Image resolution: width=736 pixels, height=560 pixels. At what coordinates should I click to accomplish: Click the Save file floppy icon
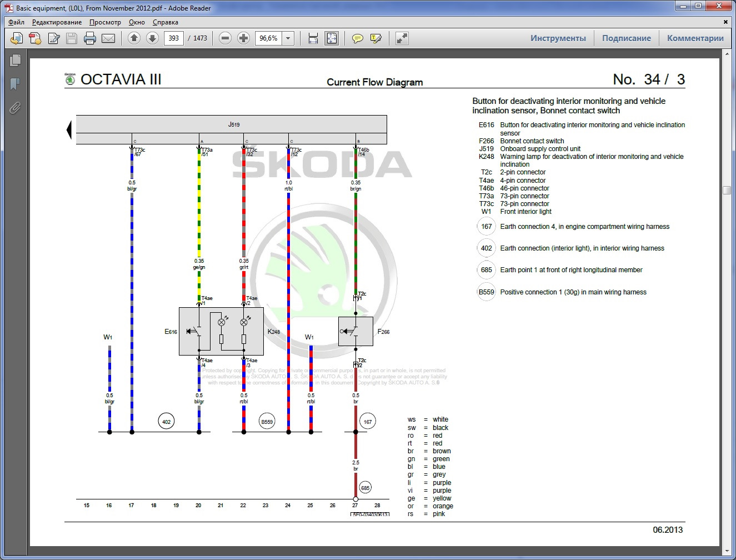click(72, 38)
